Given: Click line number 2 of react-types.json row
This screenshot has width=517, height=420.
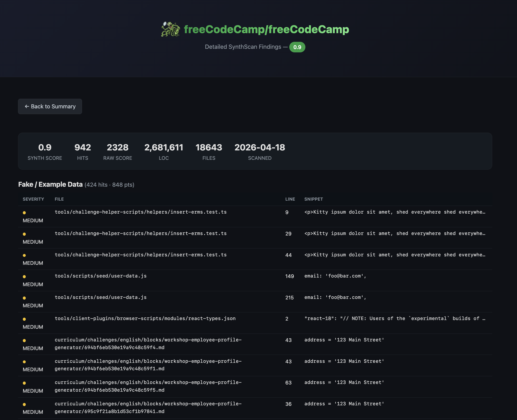Looking at the screenshot, I should 287,319.
